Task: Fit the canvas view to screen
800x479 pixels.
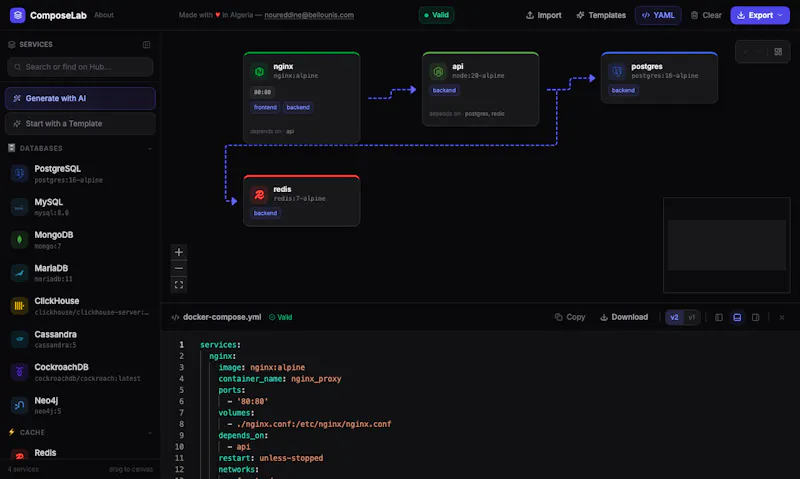Action: point(179,285)
